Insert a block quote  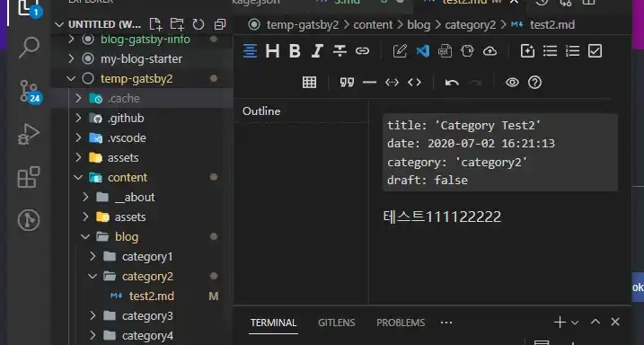347,83
